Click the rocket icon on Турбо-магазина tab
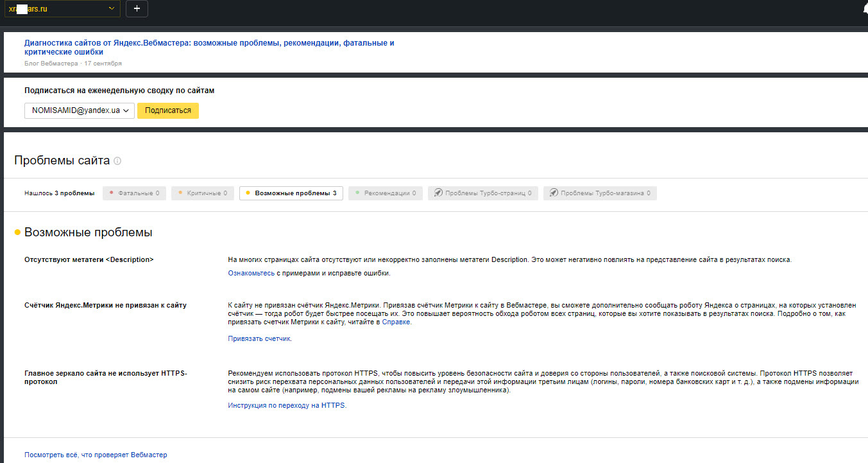Image resolution: width=868 pixels, height=463 pixels. click(x=554, y=193)
